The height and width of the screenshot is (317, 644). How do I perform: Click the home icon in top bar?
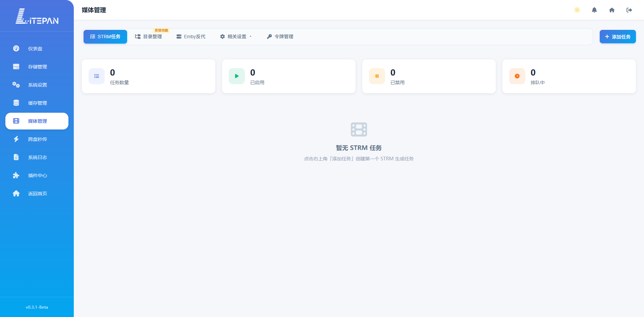pos(612,10)
